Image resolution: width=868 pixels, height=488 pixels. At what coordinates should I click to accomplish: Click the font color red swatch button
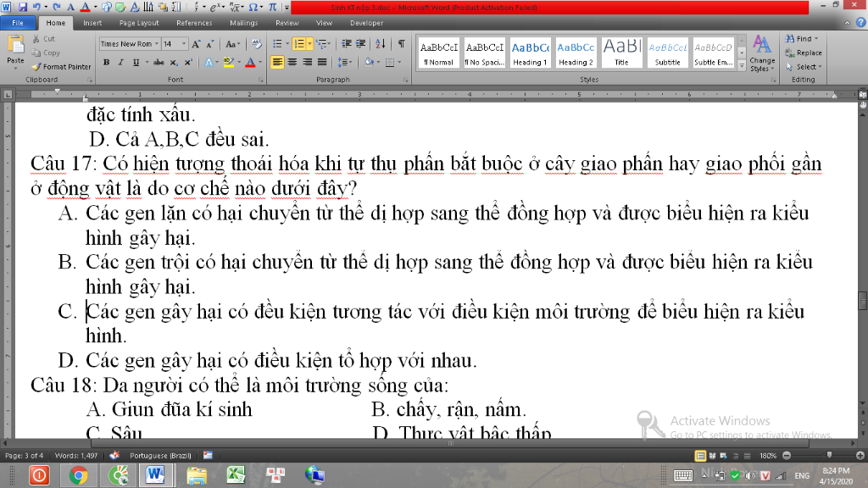coord(250,63)
